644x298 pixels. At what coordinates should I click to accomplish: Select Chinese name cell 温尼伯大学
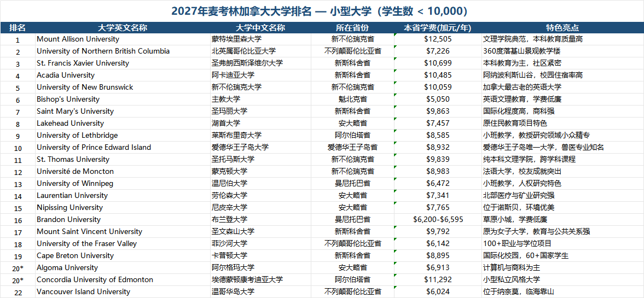(260, 184)
